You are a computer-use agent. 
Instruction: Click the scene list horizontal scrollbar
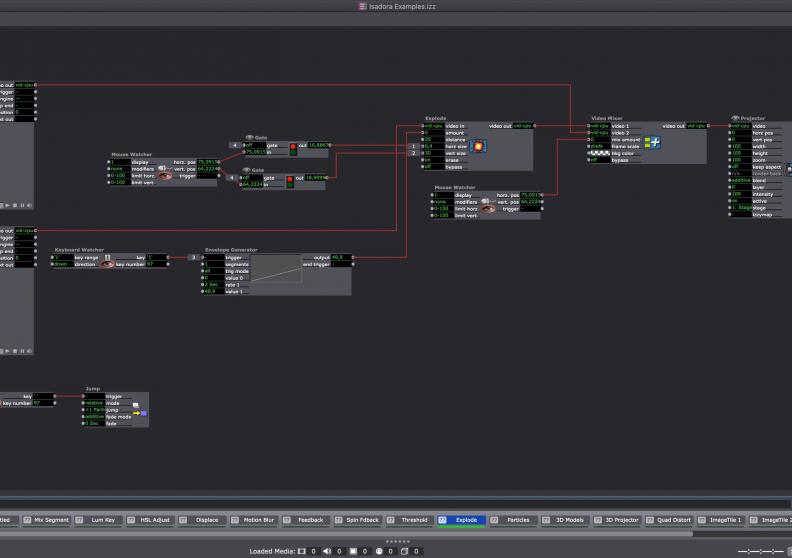(346, 533)
